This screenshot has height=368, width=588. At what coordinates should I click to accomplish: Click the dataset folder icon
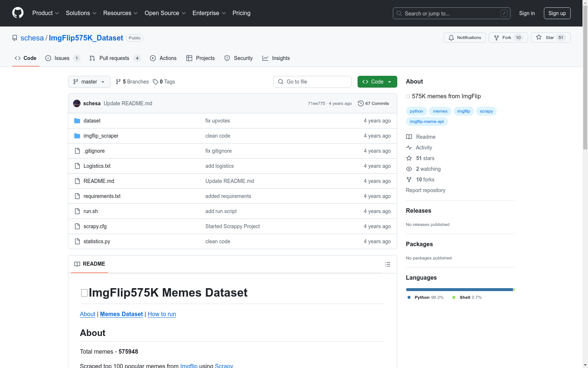coord(77,121)
